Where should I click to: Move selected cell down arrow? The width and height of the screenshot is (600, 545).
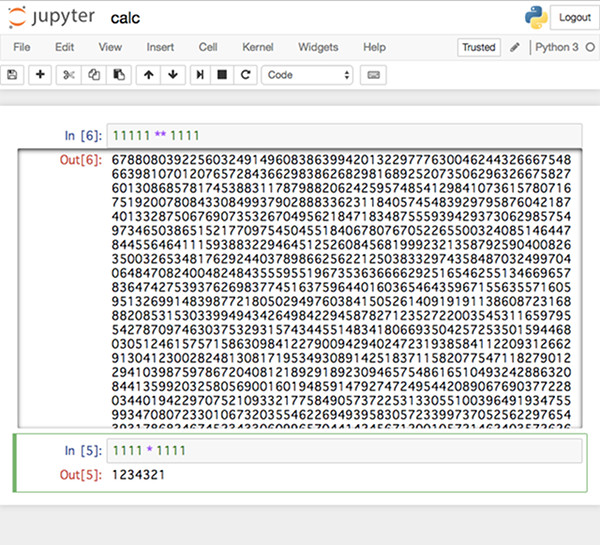tap(173, 75)
